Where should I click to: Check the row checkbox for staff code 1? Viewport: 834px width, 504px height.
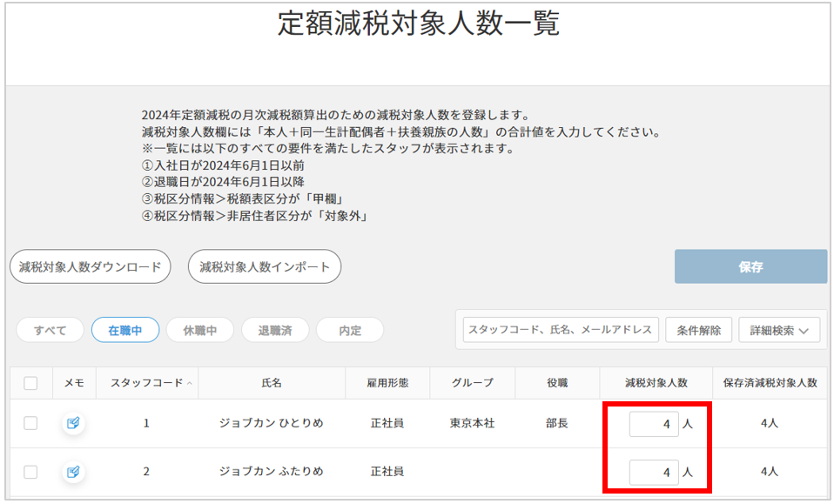(30, 423)
